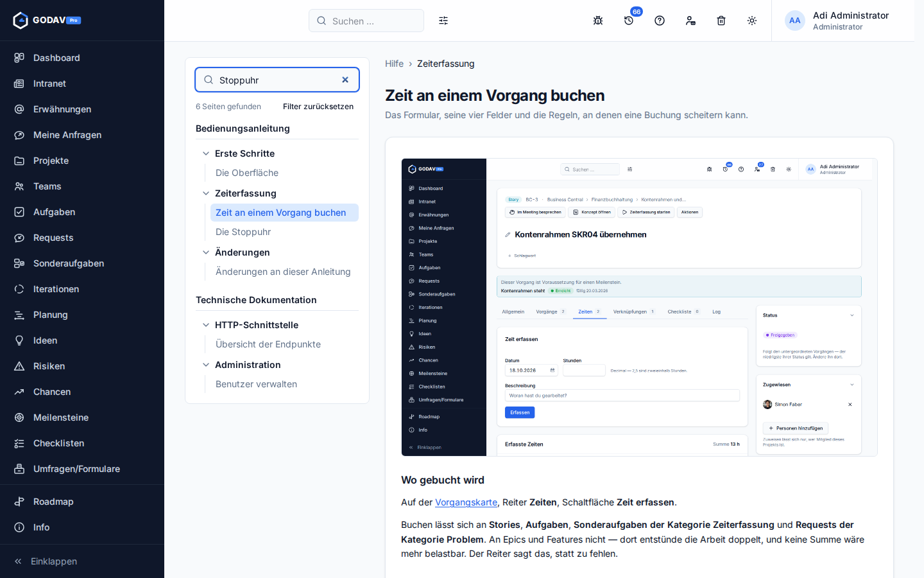Collapse the HTTP-Schnittstelle tree section
924x578 pixels.
pos(206,325)
